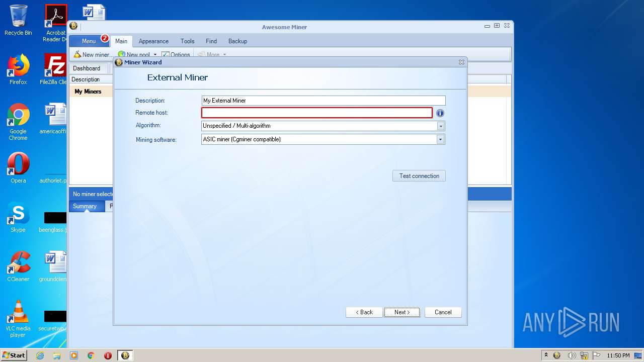Close the Miner Wizard dialog
Image resolution: width=644 pixels, height=362 pixels.
(461, 62)
